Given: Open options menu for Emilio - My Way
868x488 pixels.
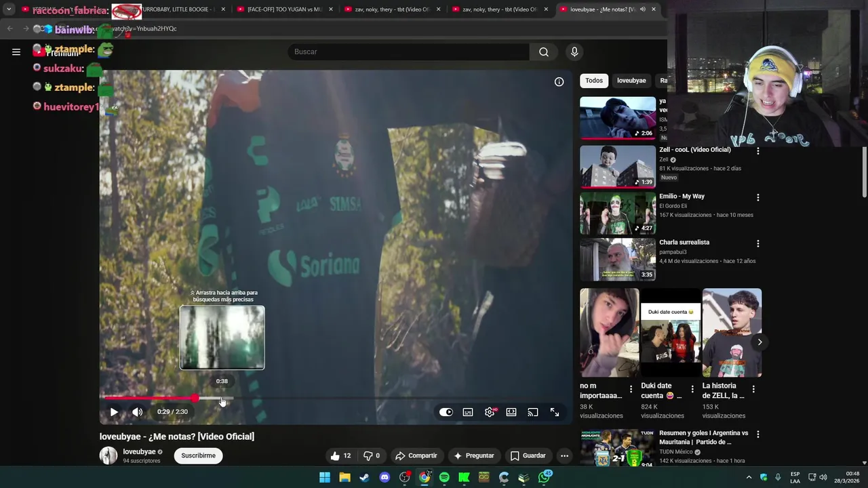Looking at the screenshot, I should pos(758,197).
